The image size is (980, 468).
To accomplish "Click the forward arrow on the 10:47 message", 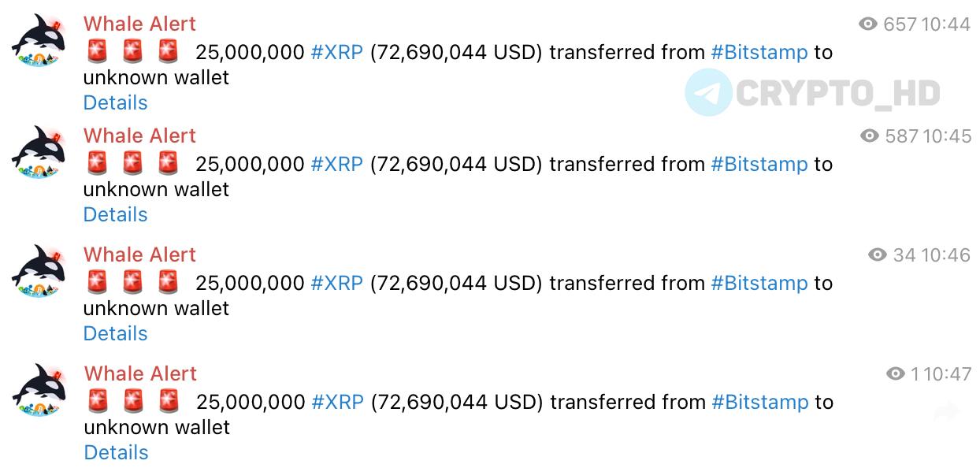I will click(x=947, y=410).
